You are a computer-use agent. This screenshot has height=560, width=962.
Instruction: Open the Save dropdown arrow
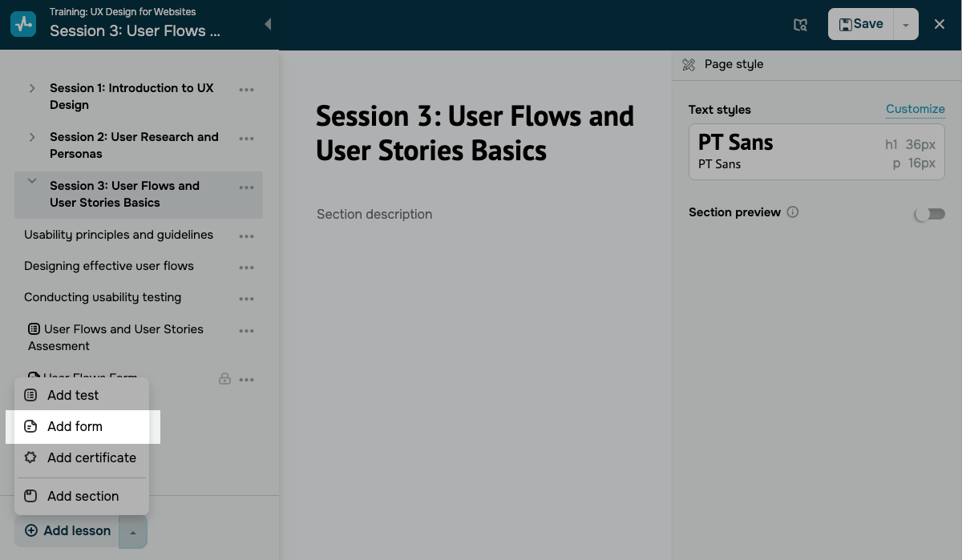pos(905,25)
